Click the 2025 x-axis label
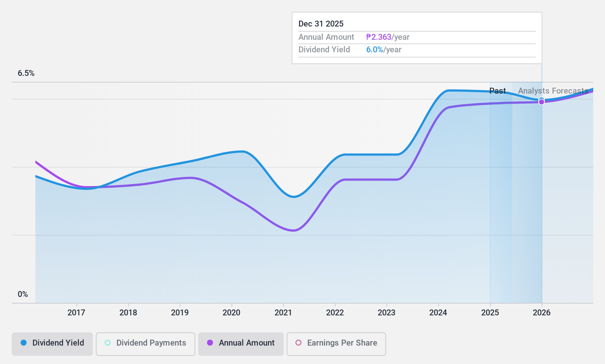605x364 pixels. click(x=490, y=313)
